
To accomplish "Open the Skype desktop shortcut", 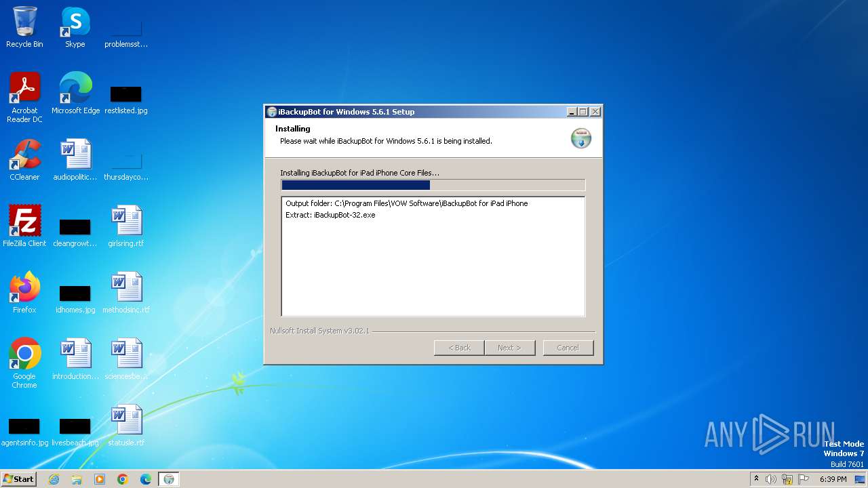I will [x=75, y=27].
